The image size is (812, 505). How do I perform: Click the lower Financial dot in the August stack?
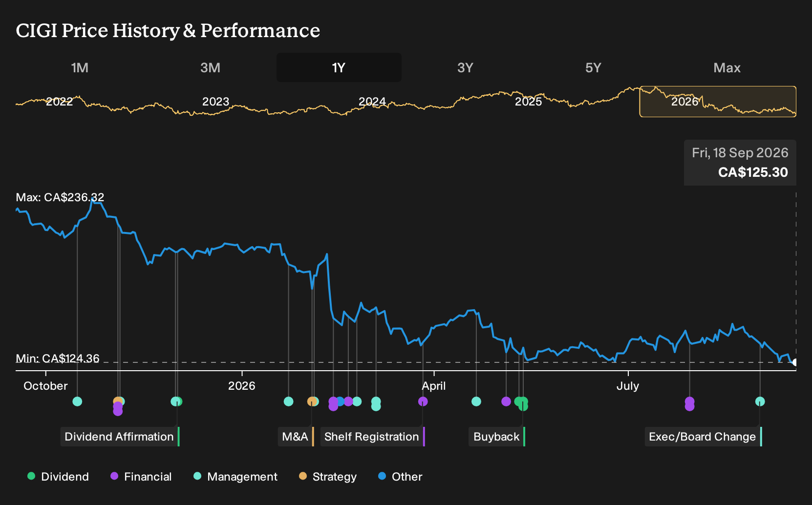coord(689,406)
